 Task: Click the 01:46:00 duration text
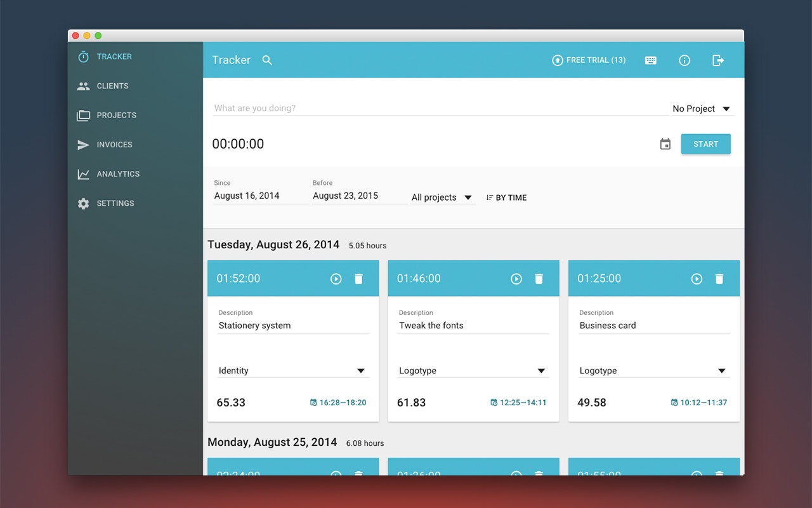pos(419,279)
